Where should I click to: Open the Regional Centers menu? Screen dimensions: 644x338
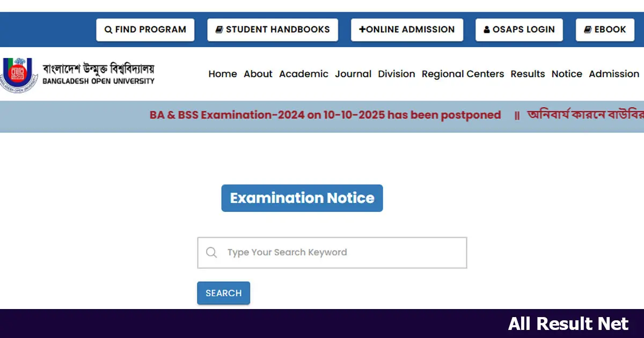463,74
